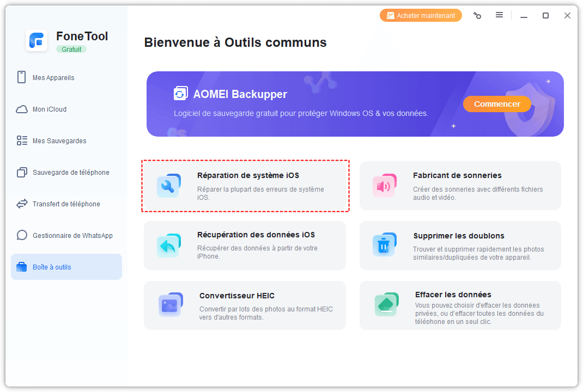Click the eraser icon for Effacer les données

pos(386,305)
